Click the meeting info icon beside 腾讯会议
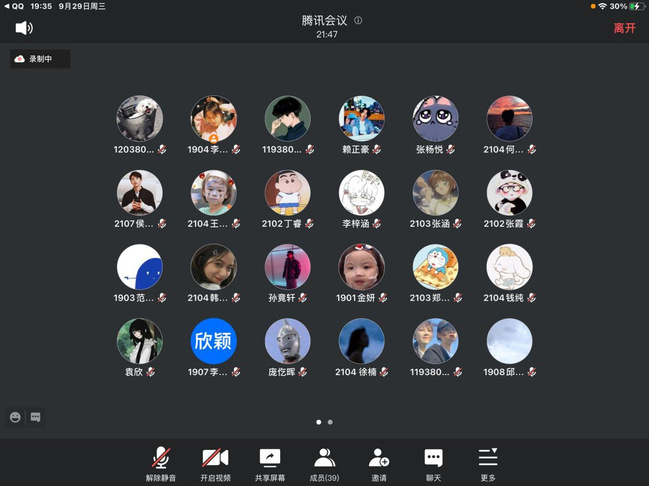The height and width of the screenshot is (486, 649). [x=358, y=20]
